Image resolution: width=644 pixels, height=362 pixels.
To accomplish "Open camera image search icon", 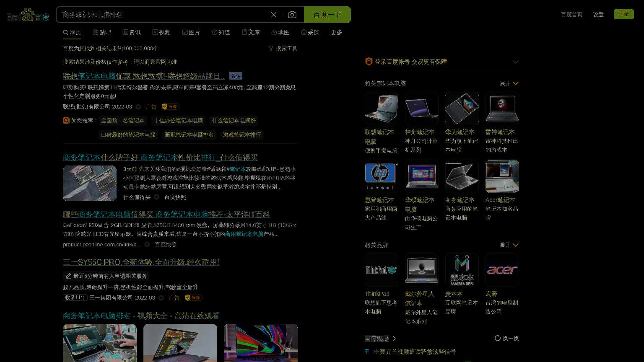I will [292, 15].
